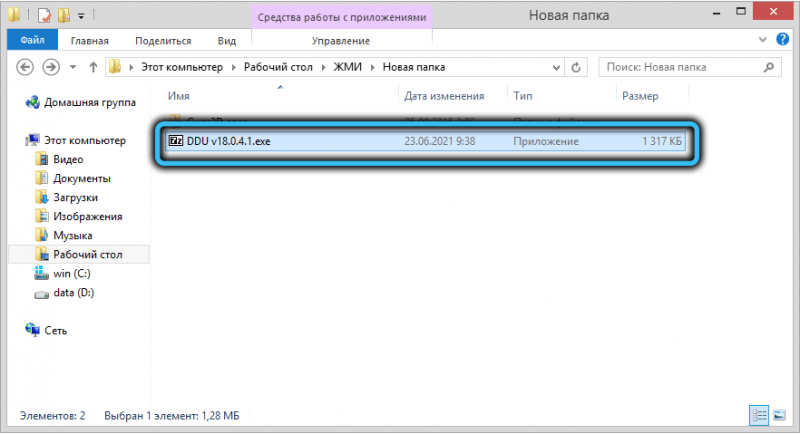Viewport: 800px width, 434px height.
Task: Open the Поделиться ribbon tab
Action: pos(163,41)
